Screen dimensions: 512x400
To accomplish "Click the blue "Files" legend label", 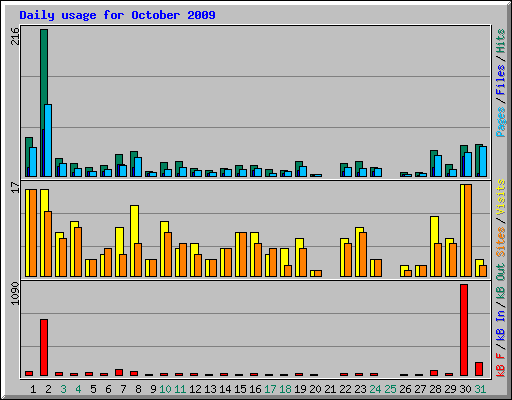I will pyautogui.click(x=500, y=80).
